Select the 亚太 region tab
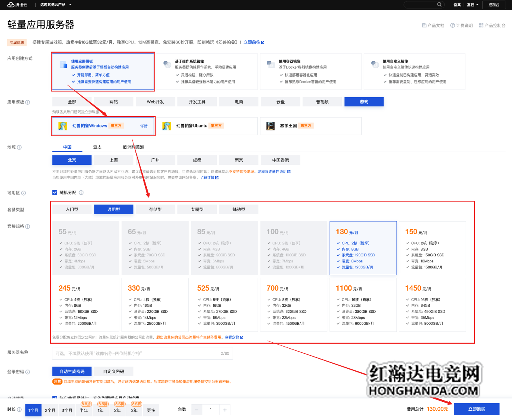The image size is (512, 420). 97,147
